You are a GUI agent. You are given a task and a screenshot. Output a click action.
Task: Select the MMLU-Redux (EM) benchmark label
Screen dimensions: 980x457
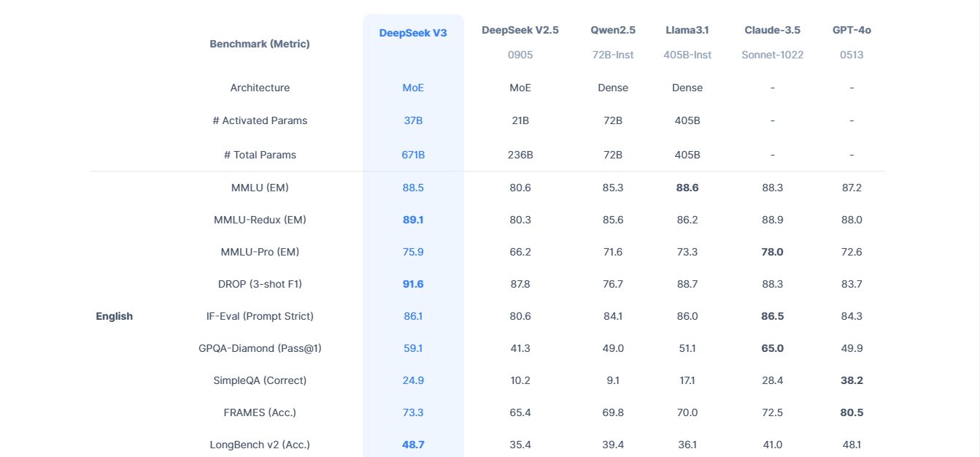(x=260, y=220)
